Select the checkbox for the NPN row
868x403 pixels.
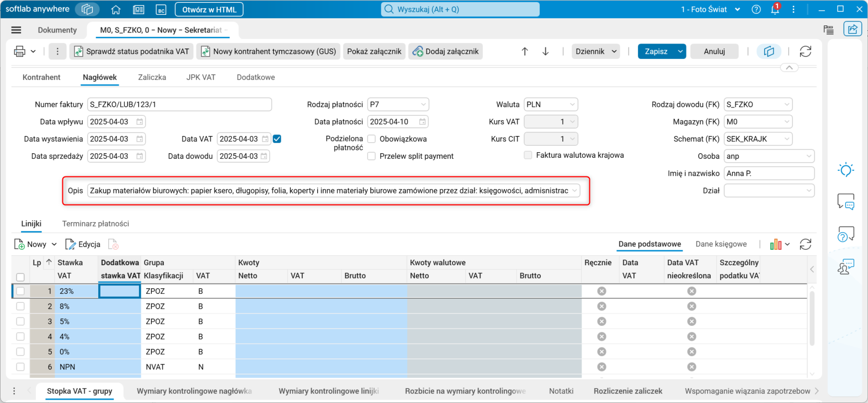coord(20,367)
